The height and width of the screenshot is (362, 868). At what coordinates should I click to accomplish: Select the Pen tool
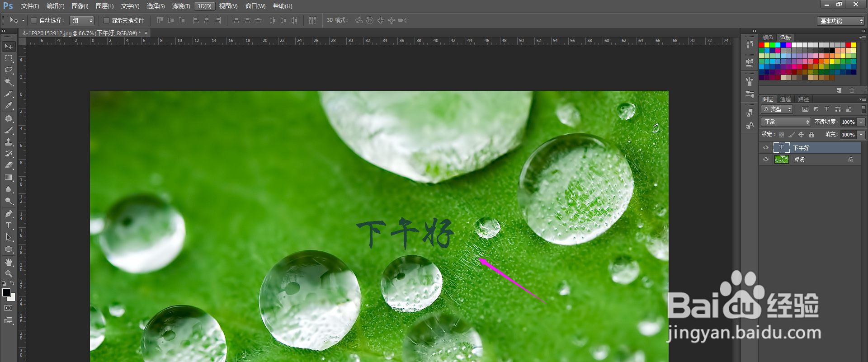9,214
